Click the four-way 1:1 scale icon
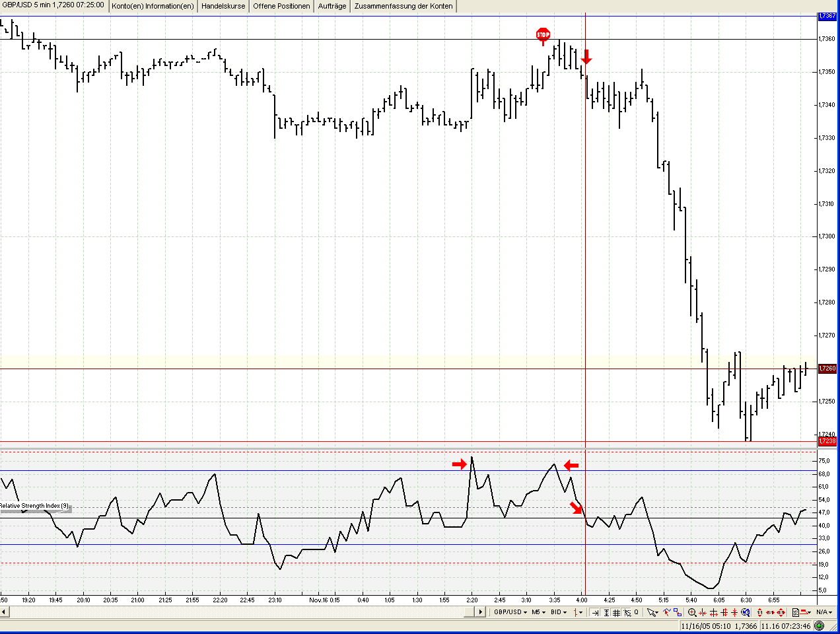Screen dimensions: 840x634 [x=781, y=612]
